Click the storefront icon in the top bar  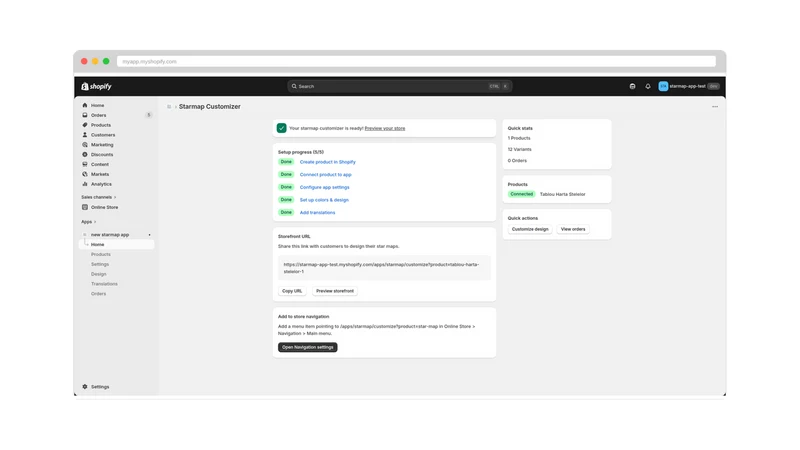click(632, 86)
